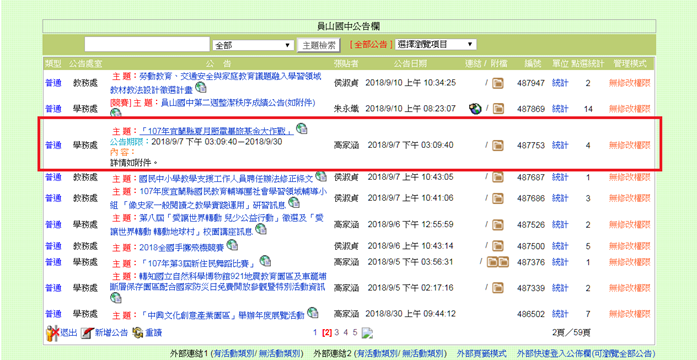The width and height of the screenshot is (697, 360).
Task: Click the 退出 logout icon
Action: coord(53,332)
